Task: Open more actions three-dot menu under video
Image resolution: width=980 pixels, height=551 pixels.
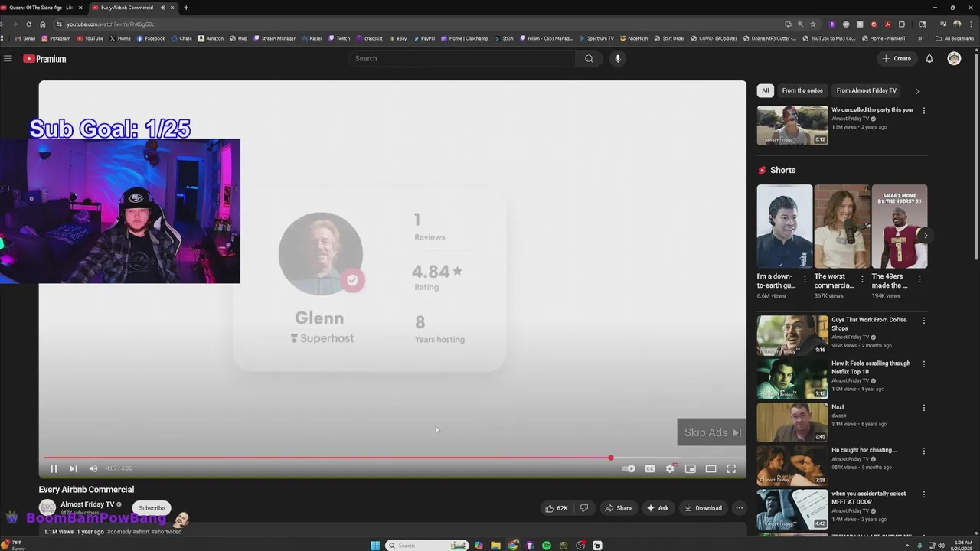Action: (x=739, y=507)
